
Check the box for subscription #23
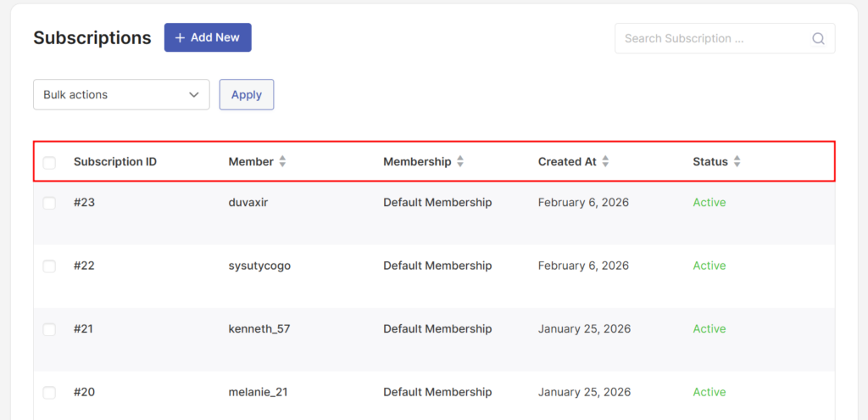tap(49, 204)
